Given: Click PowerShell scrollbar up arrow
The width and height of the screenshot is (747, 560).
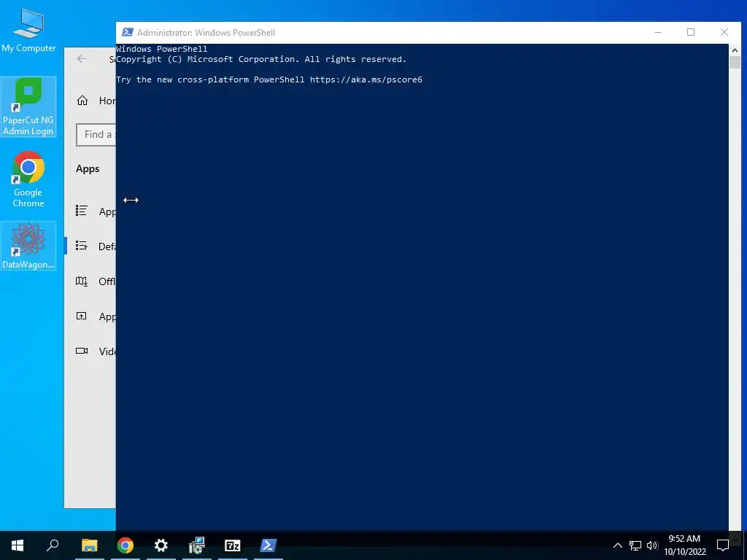Looking at the screenshot, I should coord(735,50).
